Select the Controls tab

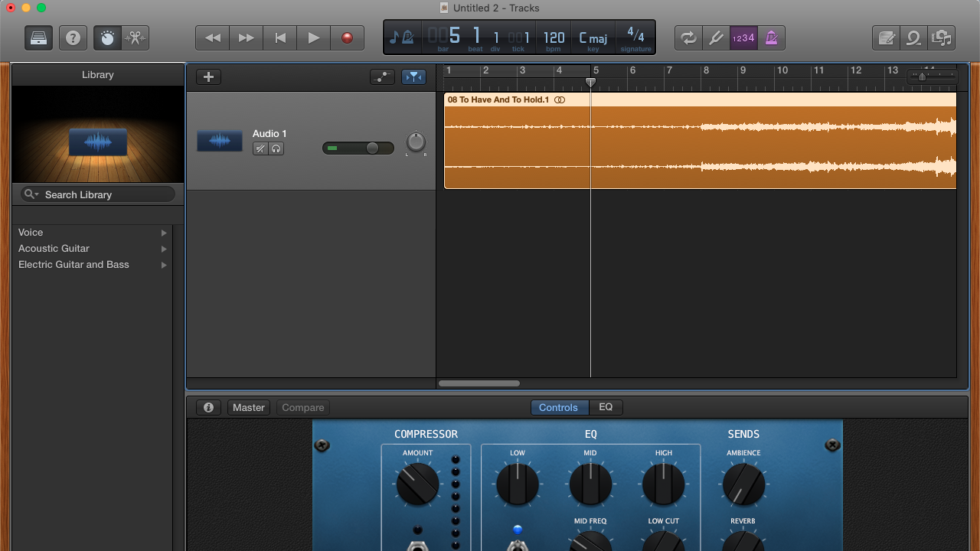click(559, 407)
